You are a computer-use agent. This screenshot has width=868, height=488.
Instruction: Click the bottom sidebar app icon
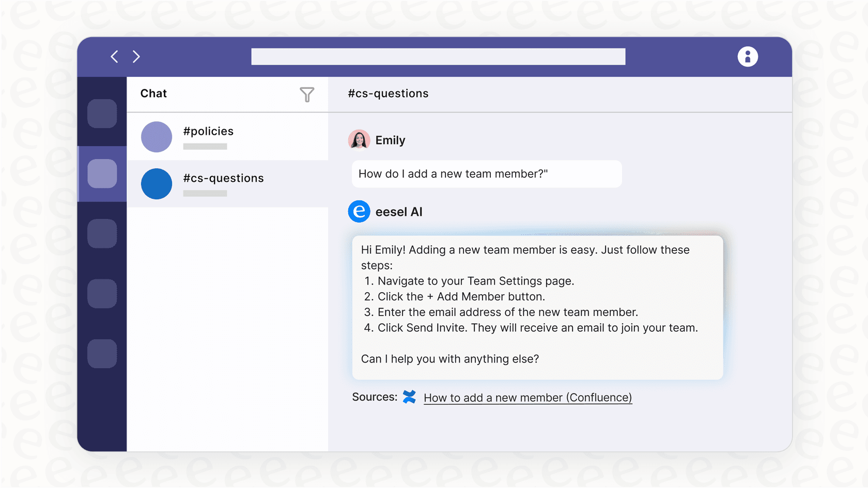102,354
